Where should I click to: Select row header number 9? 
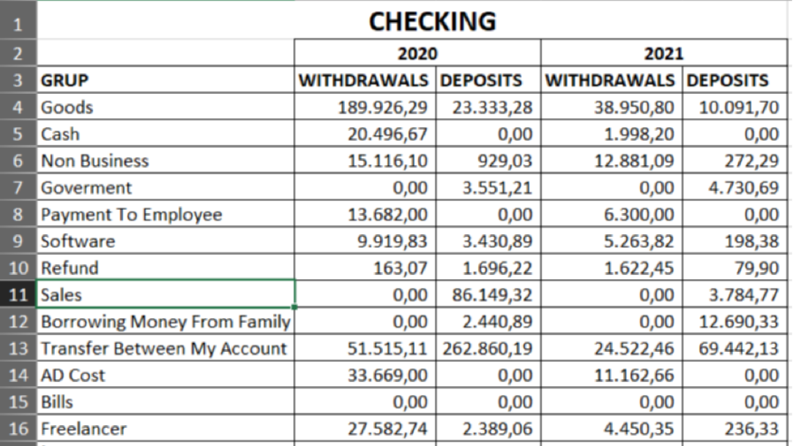pyautogui.click(x=18, y=241)
